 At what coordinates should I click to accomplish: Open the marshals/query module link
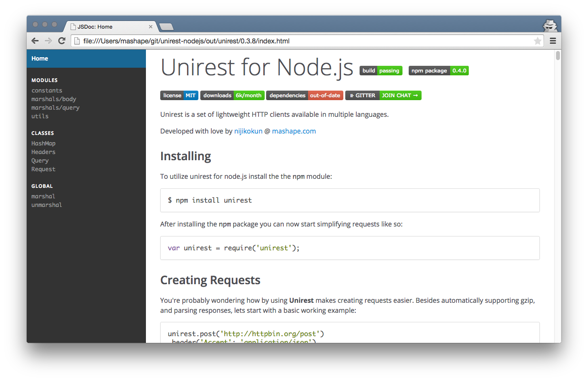tap(55, 108)
